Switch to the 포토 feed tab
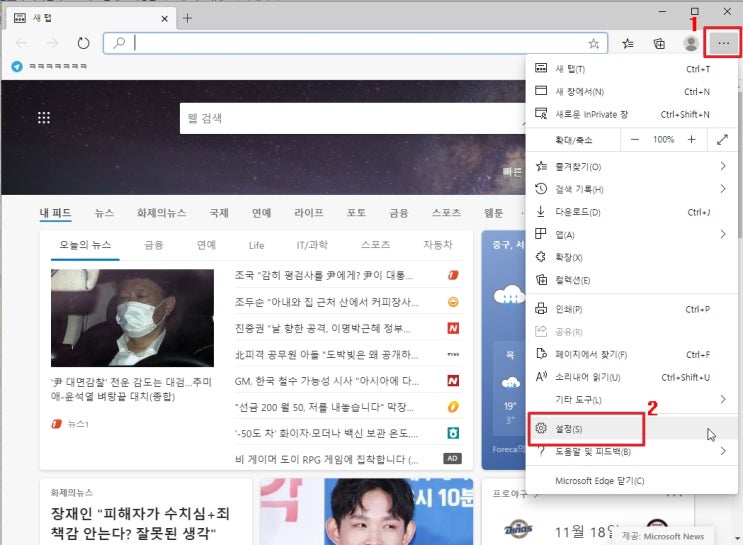The image size is (743, 545). pos(356,213)
